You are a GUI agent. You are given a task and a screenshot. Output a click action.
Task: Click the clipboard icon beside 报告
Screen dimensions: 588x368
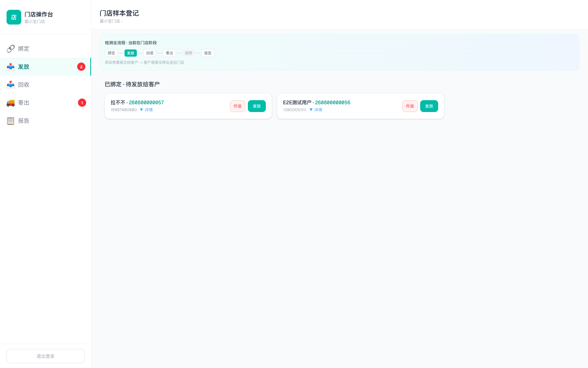click(11, 121)
